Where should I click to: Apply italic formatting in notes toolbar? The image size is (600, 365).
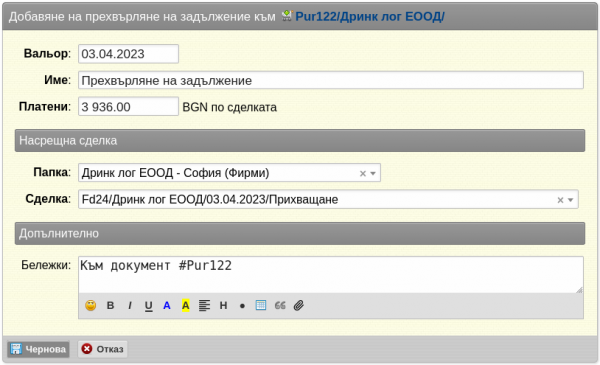[130, 305]
